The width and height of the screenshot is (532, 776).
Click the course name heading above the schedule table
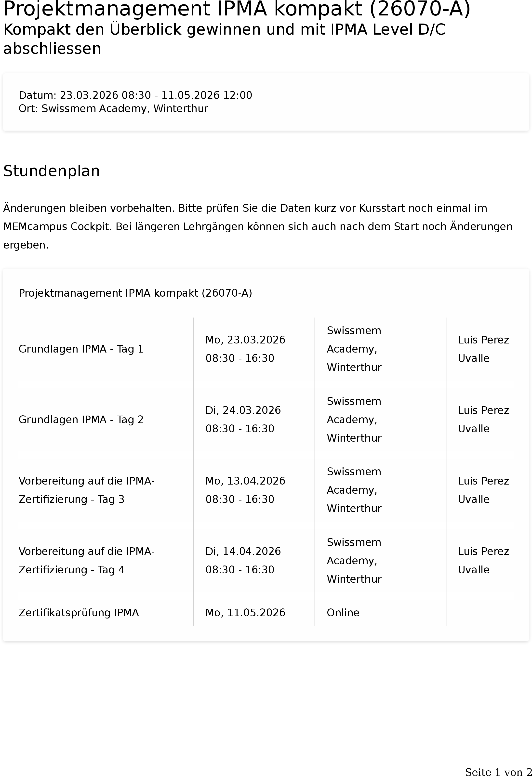pyautogui.click(x=135, y=293)
